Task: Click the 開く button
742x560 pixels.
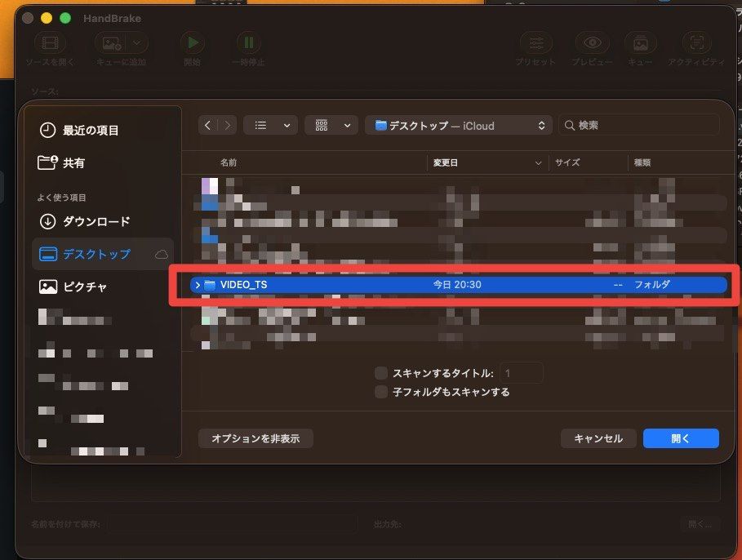Action: (681, 438)
